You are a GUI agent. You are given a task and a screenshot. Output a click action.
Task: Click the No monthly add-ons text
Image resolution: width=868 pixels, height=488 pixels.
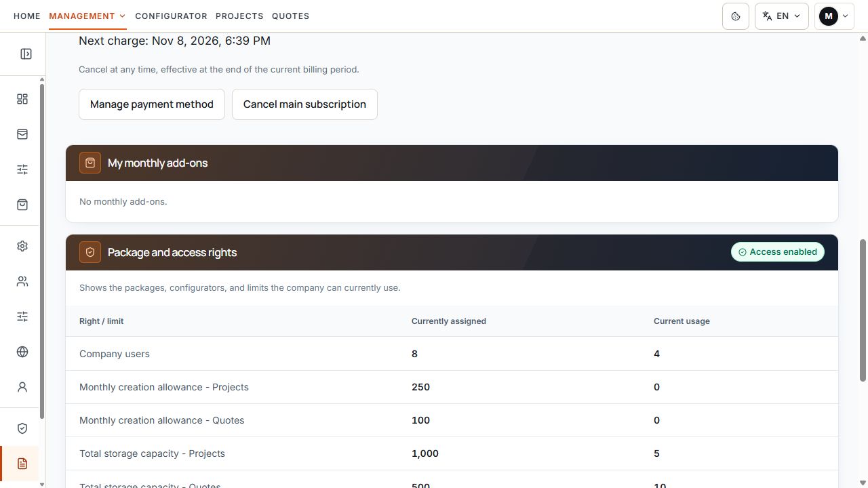pyautogui.click(x=123, y=201)
